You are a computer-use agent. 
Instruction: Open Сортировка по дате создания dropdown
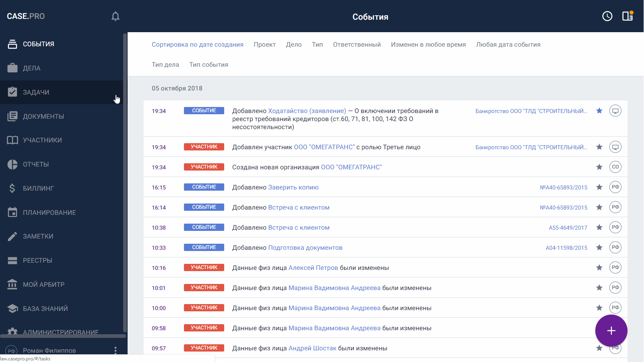coord(198,45)
